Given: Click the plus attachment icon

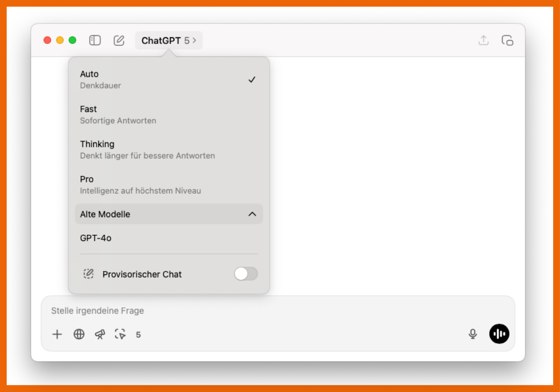Looking at the screenshot, I should 57,334.
